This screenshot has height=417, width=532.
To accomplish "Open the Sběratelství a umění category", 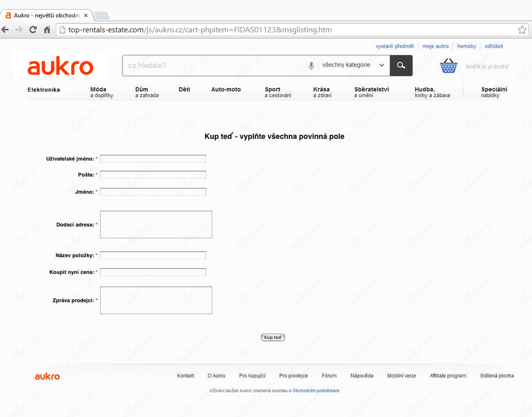I will [x=371, y=92].
